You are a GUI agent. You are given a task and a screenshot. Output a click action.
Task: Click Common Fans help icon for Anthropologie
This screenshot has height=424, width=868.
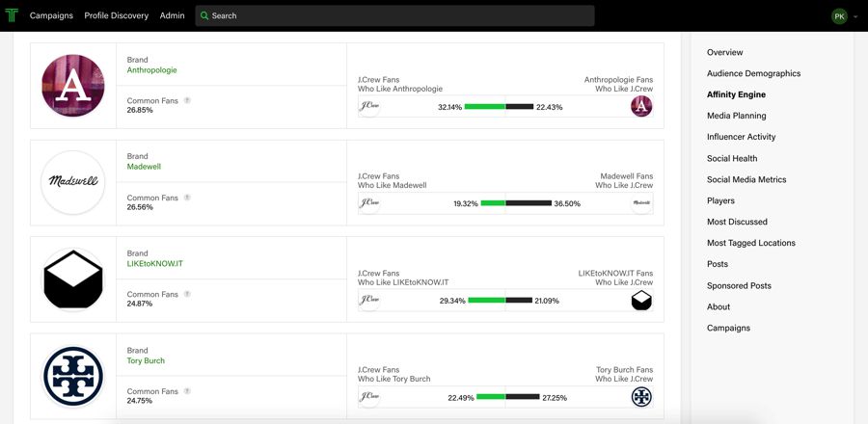click(x=187, y=100)
